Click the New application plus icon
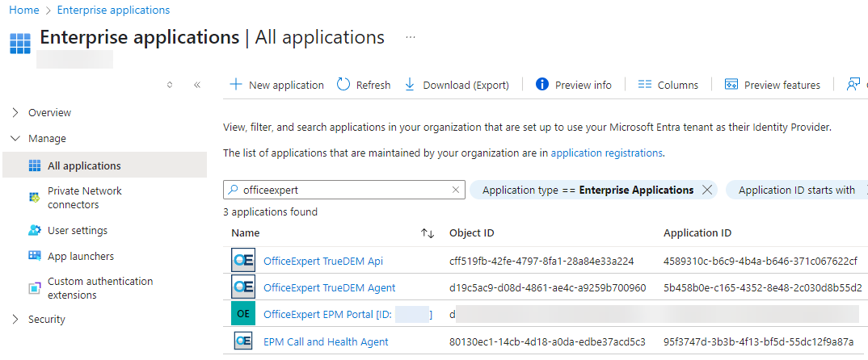This screenshot has width=868, height=360. coord(235,85)
